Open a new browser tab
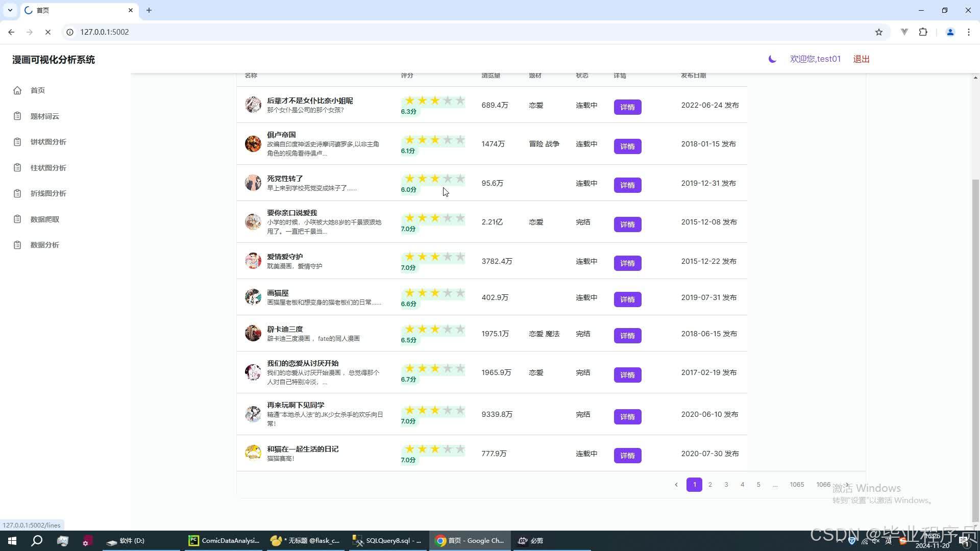Screen dimensions: 980x551 click(x=149, y=10)
